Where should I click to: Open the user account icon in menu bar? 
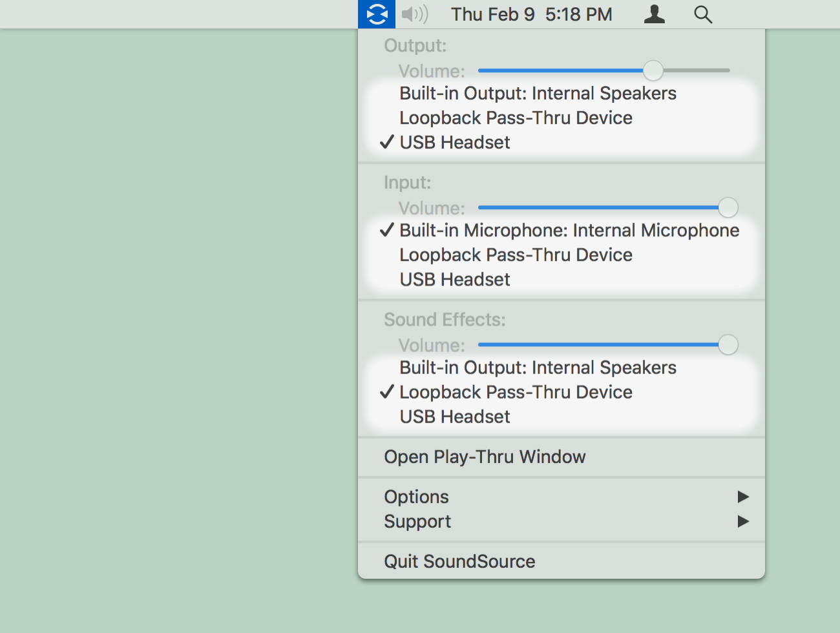point(655,14)
